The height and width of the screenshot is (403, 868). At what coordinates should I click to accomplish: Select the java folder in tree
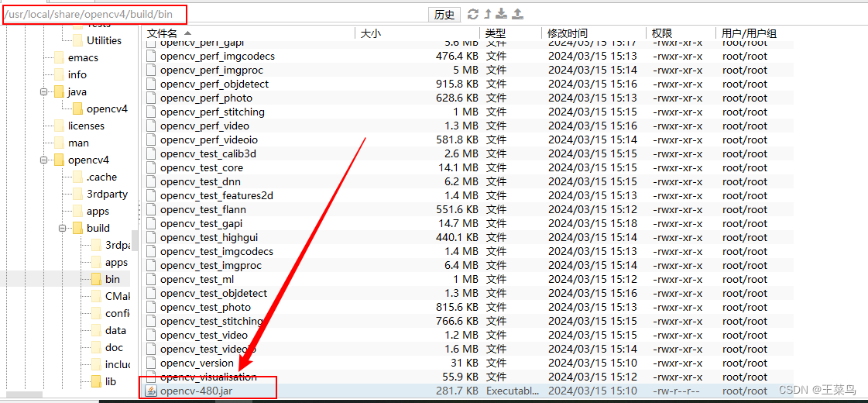(77, 92)
